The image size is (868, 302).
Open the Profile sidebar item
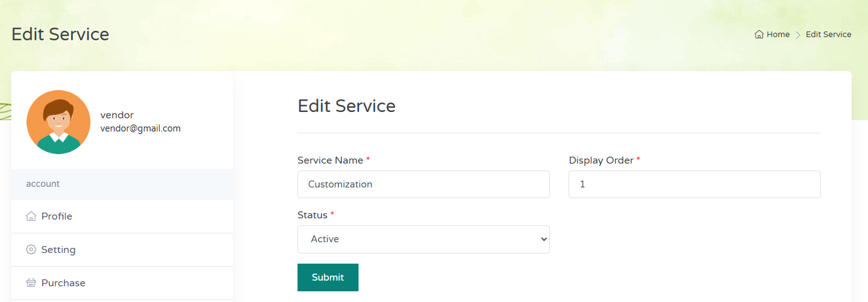coord(57,216)
